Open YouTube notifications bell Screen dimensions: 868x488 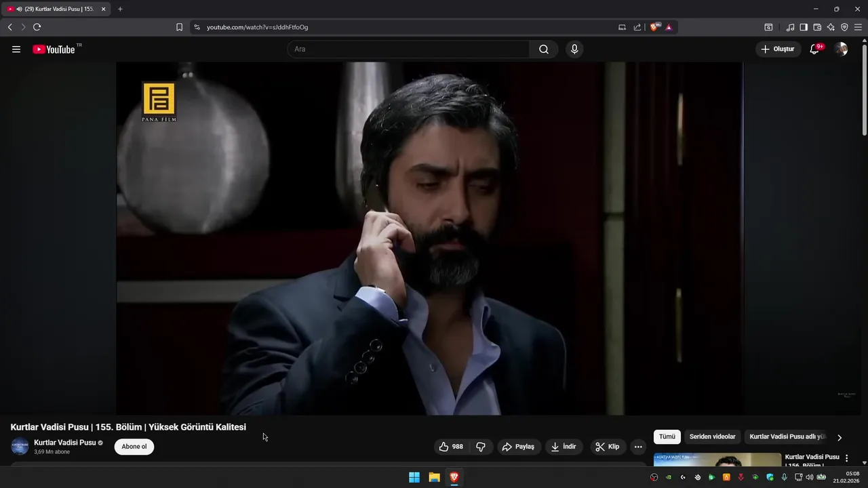tap(815, 49)
